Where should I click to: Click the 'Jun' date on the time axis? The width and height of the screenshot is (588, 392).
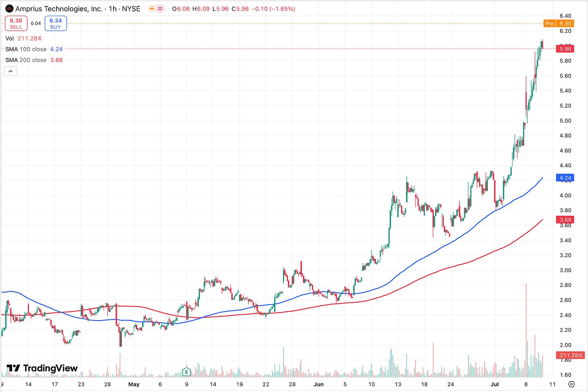tap(319, 384)
